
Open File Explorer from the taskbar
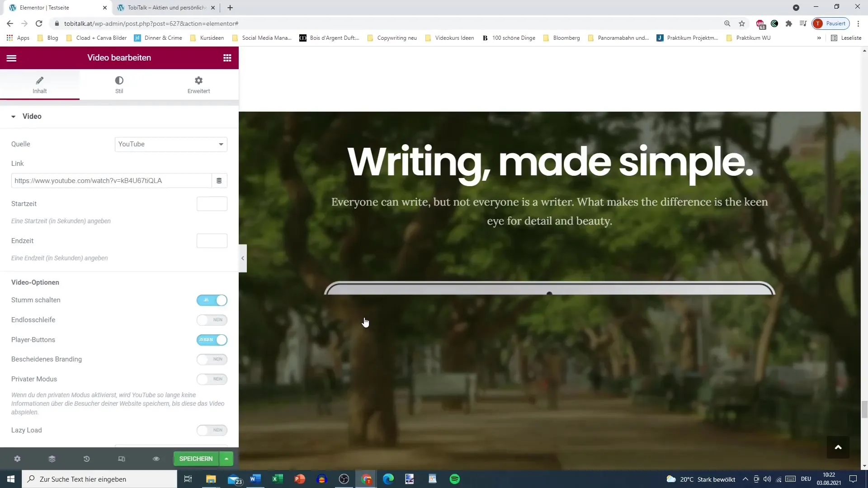pos(211,479)
